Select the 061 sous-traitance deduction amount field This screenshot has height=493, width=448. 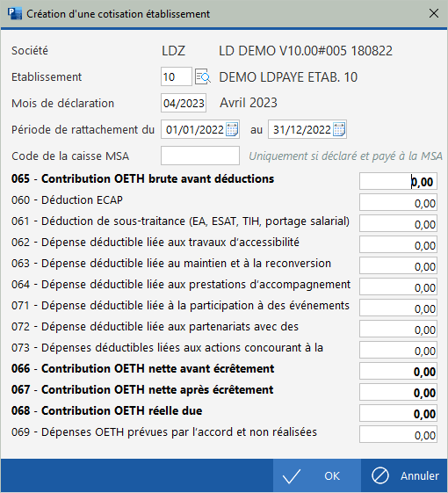(x=398, y=223)
